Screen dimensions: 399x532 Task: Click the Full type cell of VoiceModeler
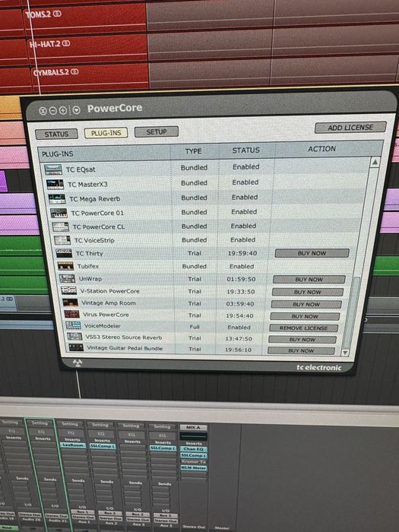(195, 327)
